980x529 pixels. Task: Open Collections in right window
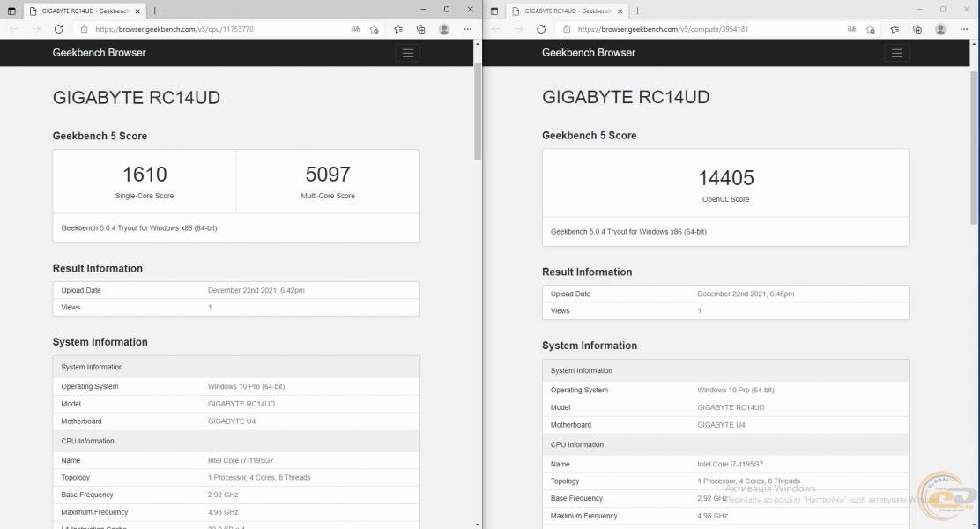click(917, 29)
